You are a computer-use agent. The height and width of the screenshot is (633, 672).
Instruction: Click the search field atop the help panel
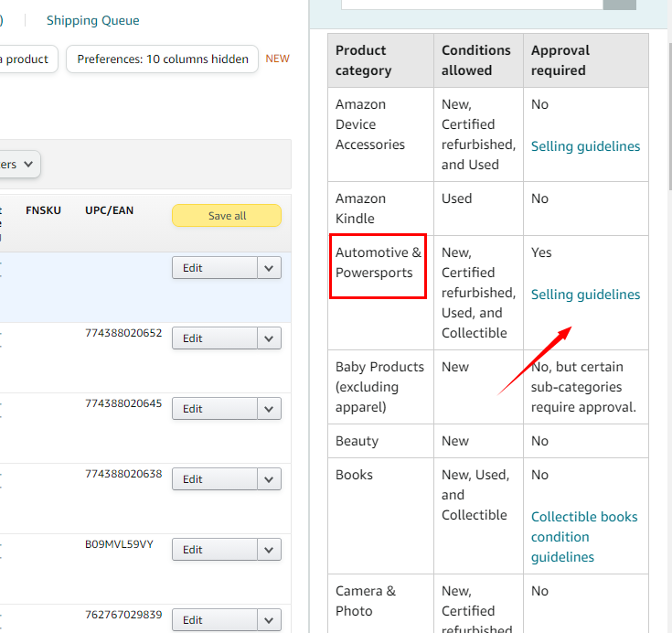[x=471, y=4]
